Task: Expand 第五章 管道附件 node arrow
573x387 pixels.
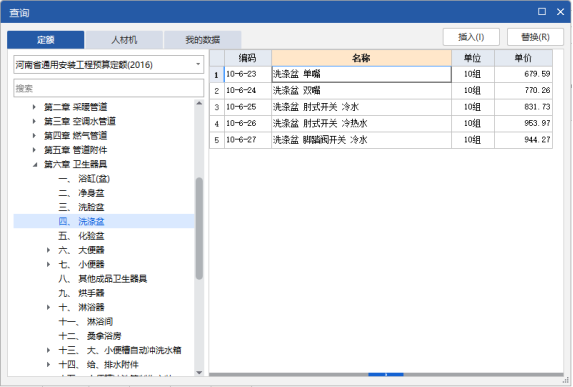Action: point(34,150)
